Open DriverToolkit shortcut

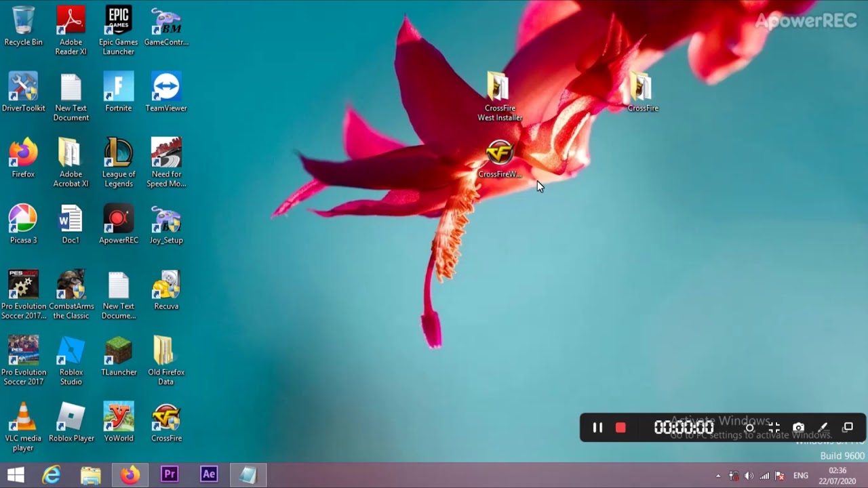click(x=23, y=92)
